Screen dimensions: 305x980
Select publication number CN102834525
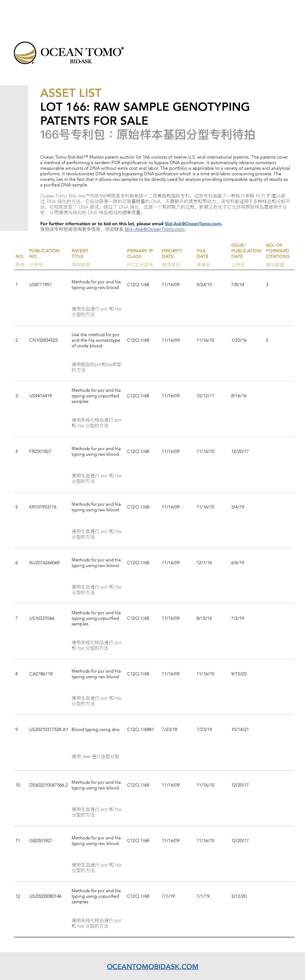(x=43, y=340)
